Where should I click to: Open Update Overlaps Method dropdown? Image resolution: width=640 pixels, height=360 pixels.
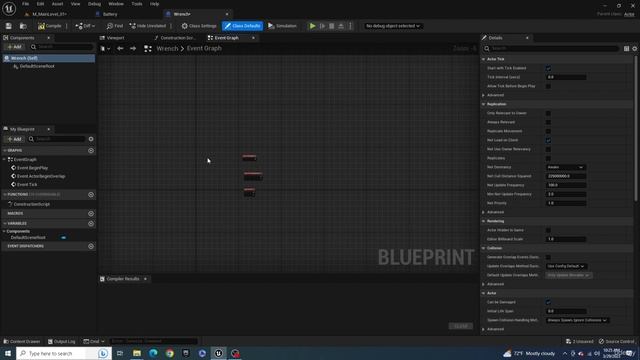coord(566,266)
